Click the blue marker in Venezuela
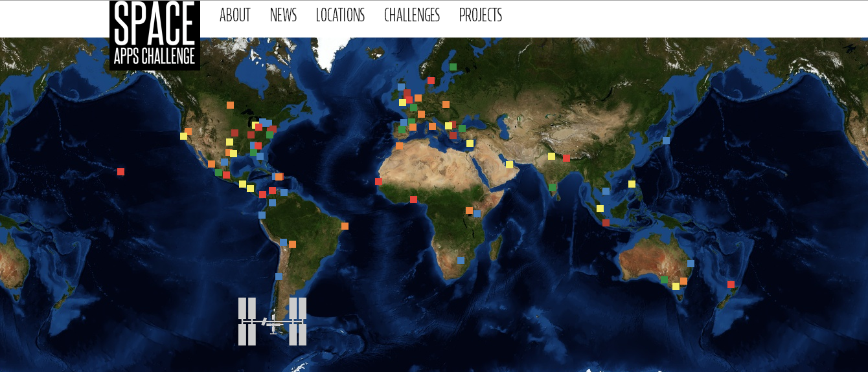 (x=284, y=192)
